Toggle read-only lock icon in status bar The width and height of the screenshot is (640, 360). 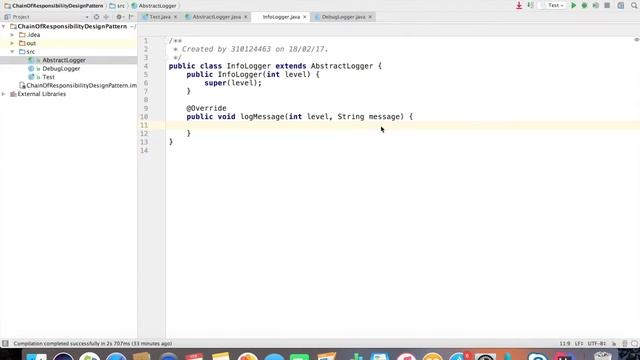[614, 344]
